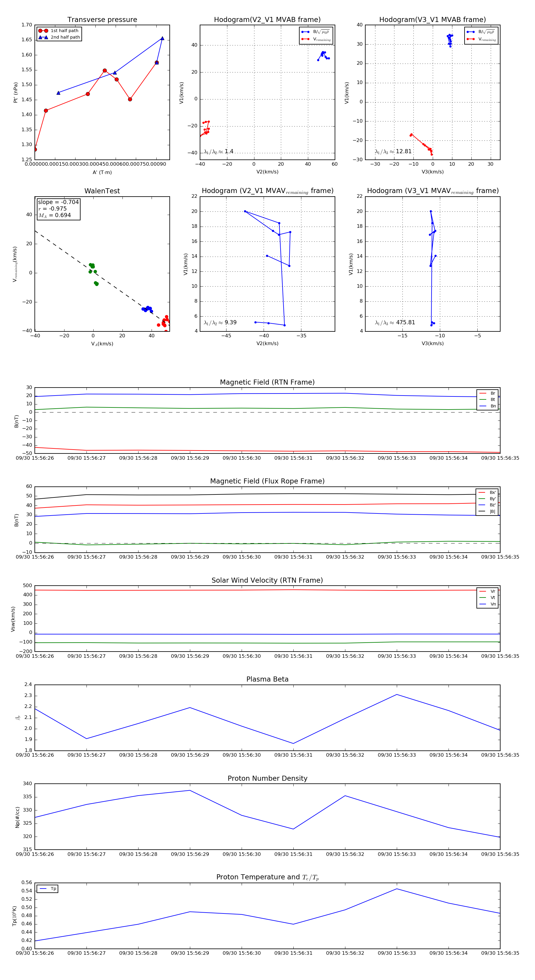Viewport: 535px width, 980px height.
Task: Click the Proton Temperature curve peak at 15:56:33
Action: point(397,889)
